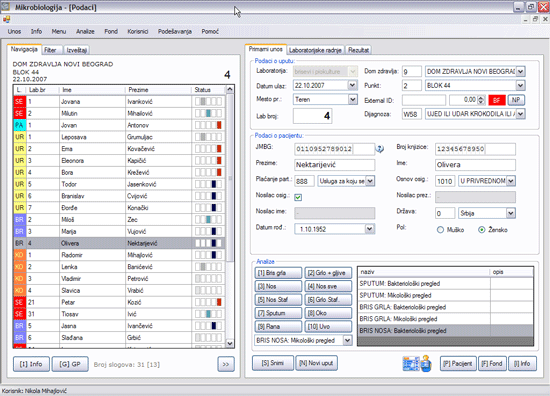
Task: Click the [8] Oko analysis button
Action: coord(328,313)
